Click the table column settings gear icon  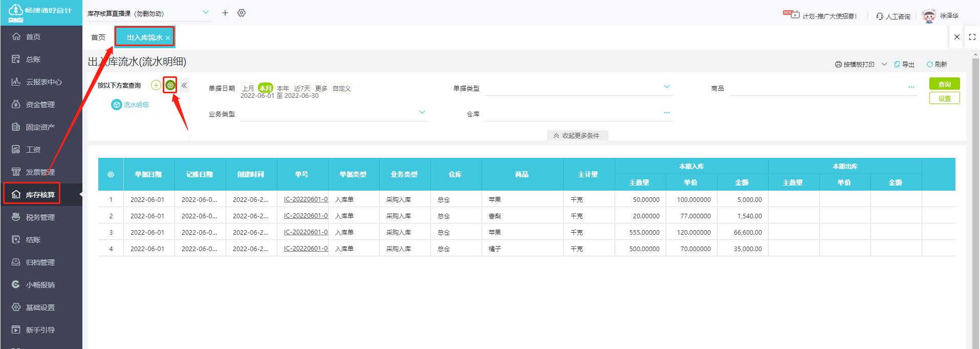pyautogui.click(x=111, y=175)
